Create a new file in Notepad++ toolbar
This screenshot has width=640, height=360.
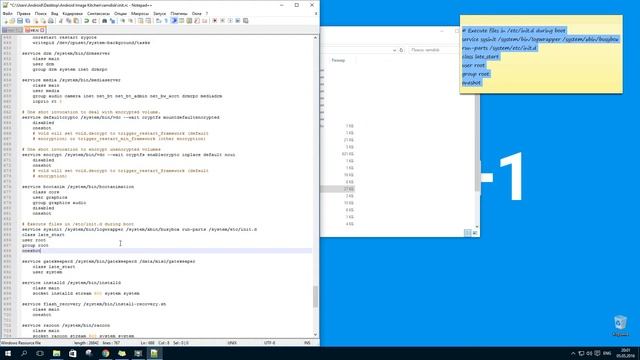6,21
